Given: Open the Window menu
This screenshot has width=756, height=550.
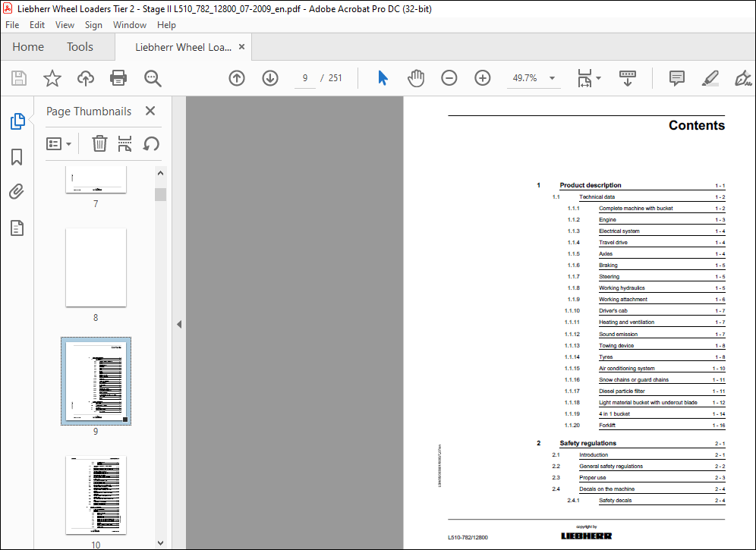Looking at the screenshot, I should coord(130,25).
